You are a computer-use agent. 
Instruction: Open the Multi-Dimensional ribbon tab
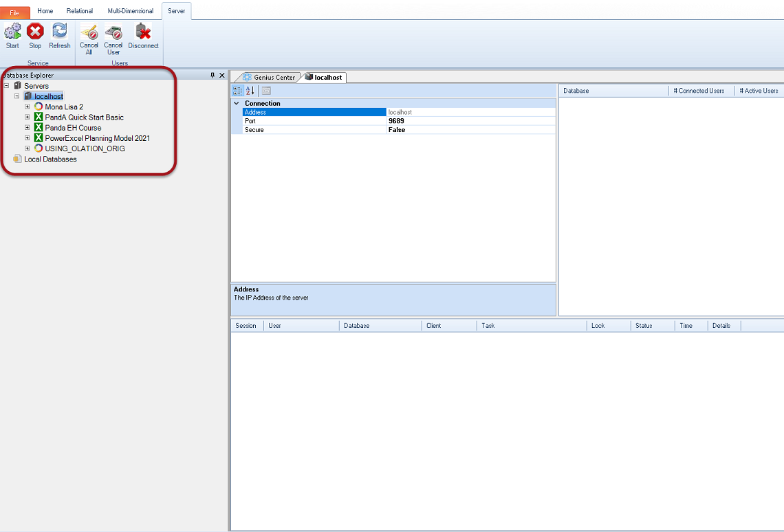click(131, 11)
